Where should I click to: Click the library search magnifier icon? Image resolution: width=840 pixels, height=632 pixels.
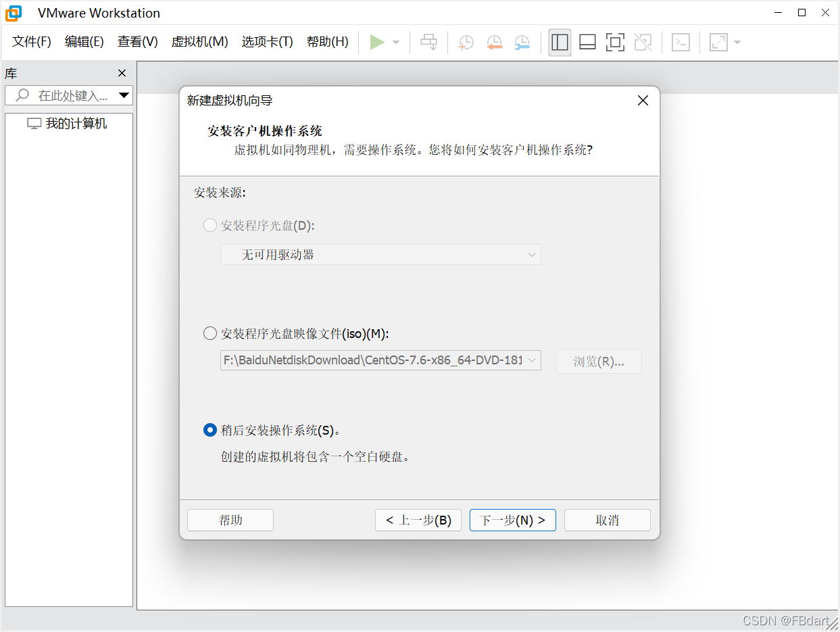tap(22, 95)
